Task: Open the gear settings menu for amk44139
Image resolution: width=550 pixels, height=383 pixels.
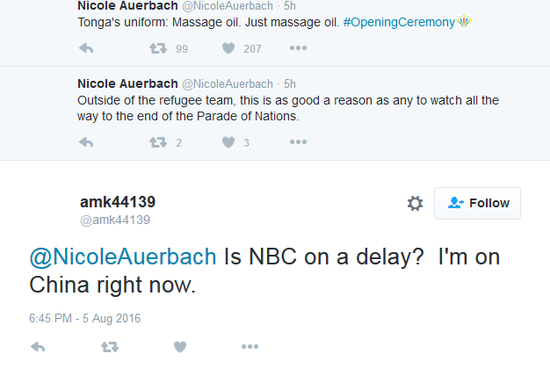Action: point(415,203)
